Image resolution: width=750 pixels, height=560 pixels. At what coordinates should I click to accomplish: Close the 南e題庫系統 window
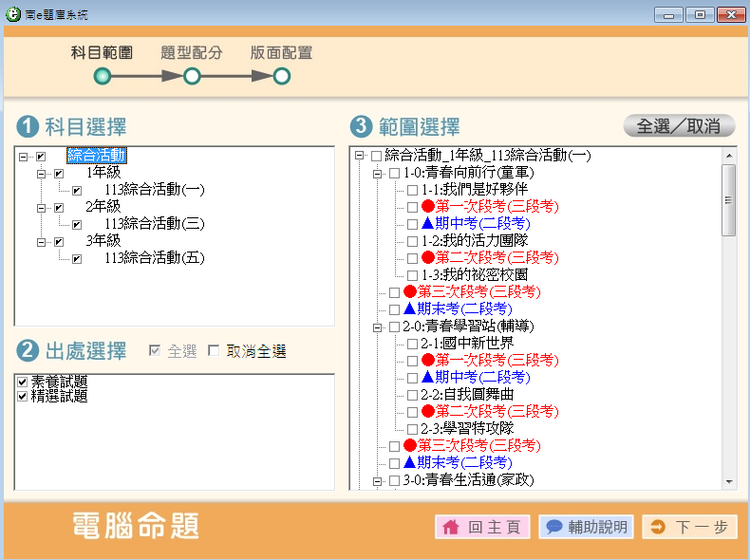(x=731, y=15)
